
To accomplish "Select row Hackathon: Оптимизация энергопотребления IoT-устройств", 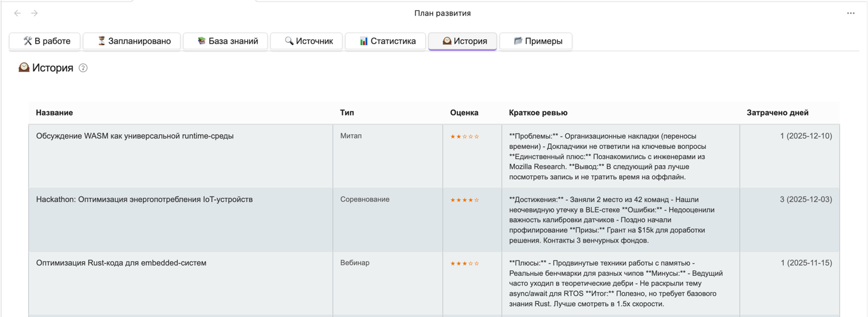I will (x=434, y=220).
